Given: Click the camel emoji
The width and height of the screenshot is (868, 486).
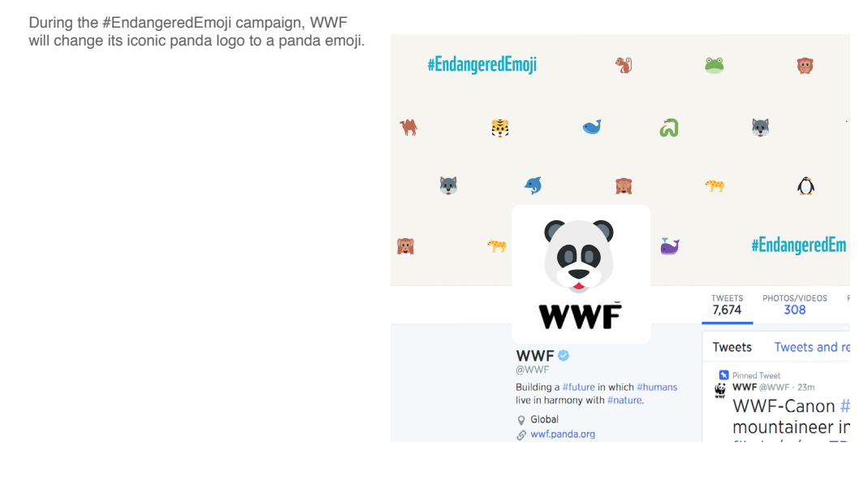Looking at the screenshot, I should tap(408, 128).
